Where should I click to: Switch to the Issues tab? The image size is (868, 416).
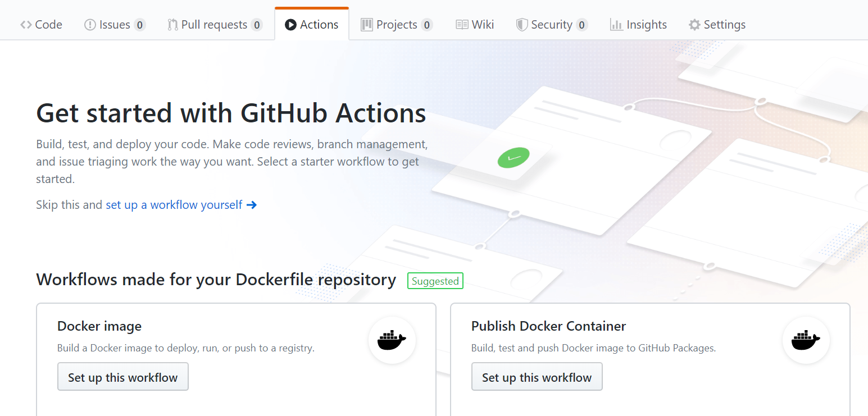click(115, 25)
